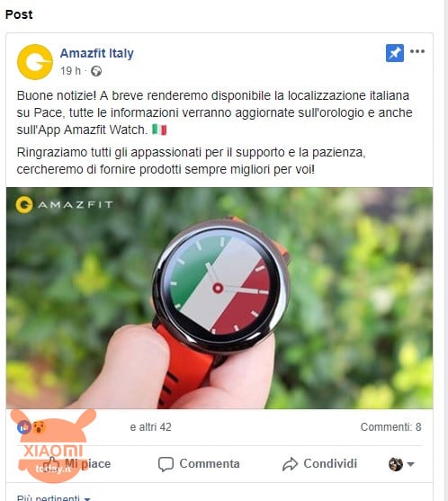This screenshot has width=448, height=501.
Task: Click the Wow reaction emoji icon
Action: tap(39, 427)
